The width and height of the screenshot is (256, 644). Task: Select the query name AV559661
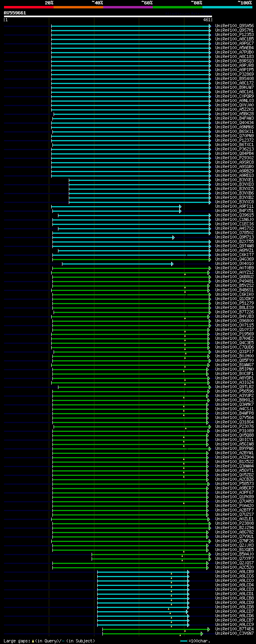(x=15, y=13)
